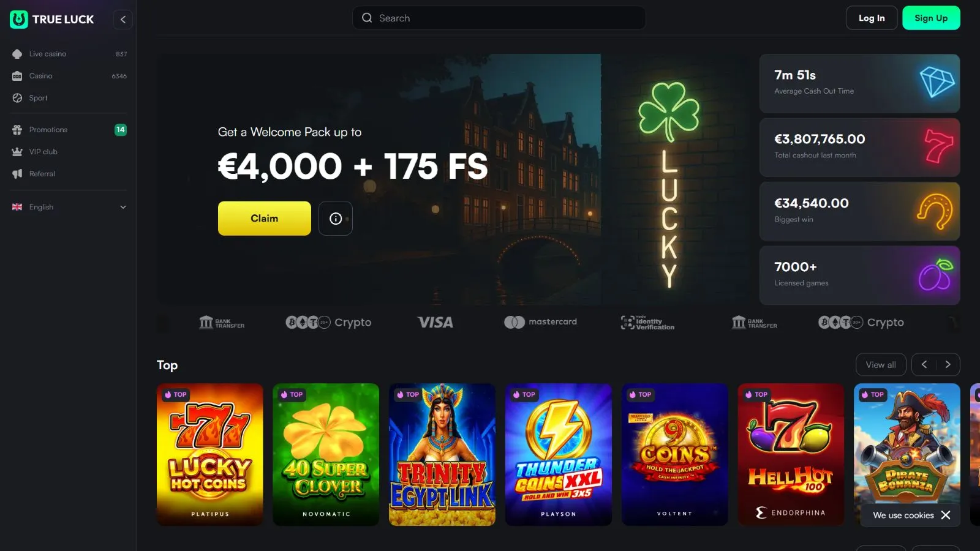Click into the Search field
980x551 pixels.
click(499, 18)
